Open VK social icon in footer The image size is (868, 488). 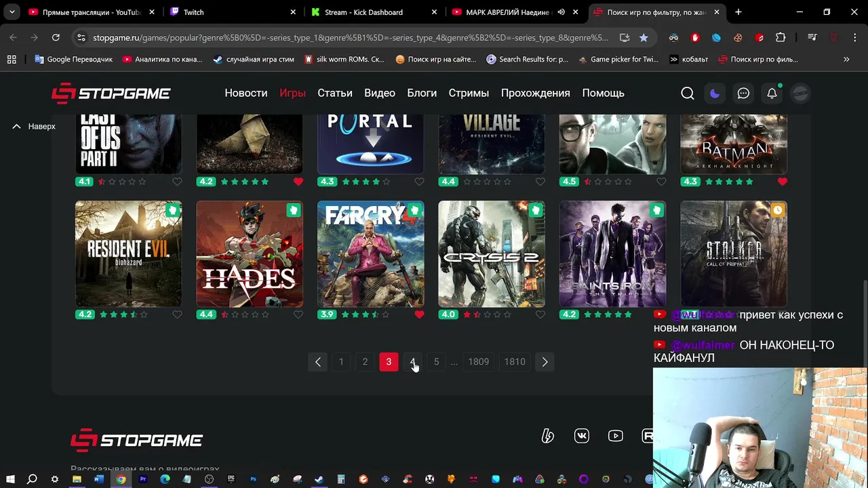(x=582, y=436)
